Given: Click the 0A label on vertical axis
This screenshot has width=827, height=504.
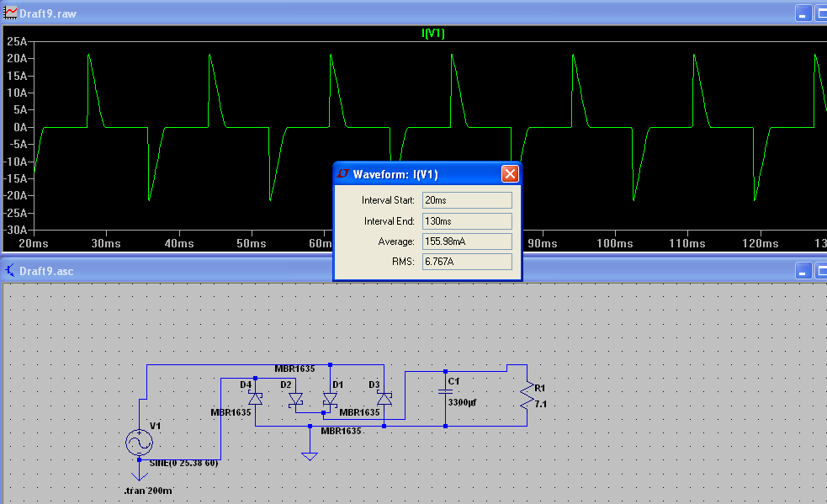Looking at the screenshot, I should 20,127.
